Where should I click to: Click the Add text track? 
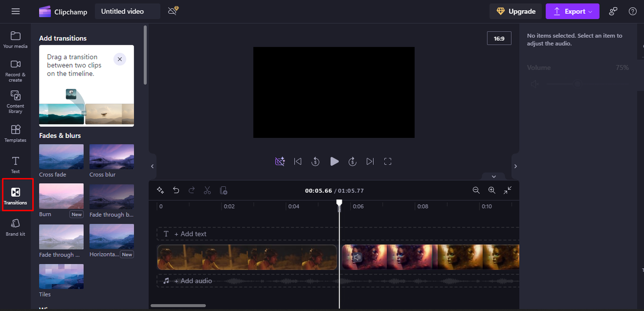338,234
